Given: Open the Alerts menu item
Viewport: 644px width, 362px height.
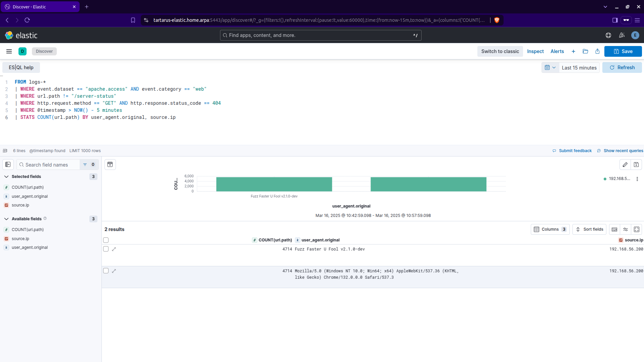Looking at the screenshot, I should coord(557,51).
